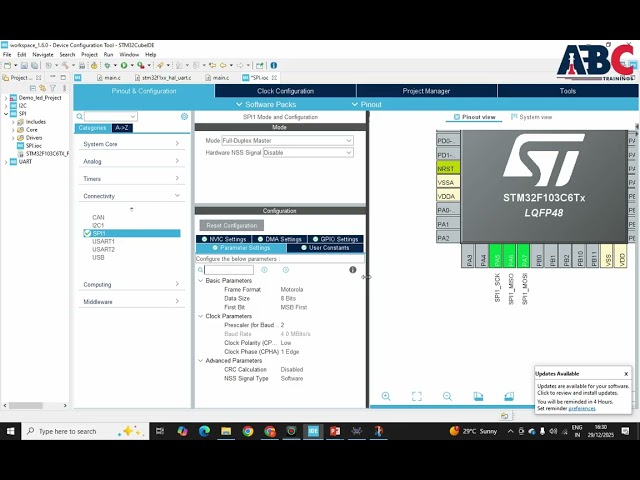
Task: Click the Fit to screen icon
Action: point(416,396)
